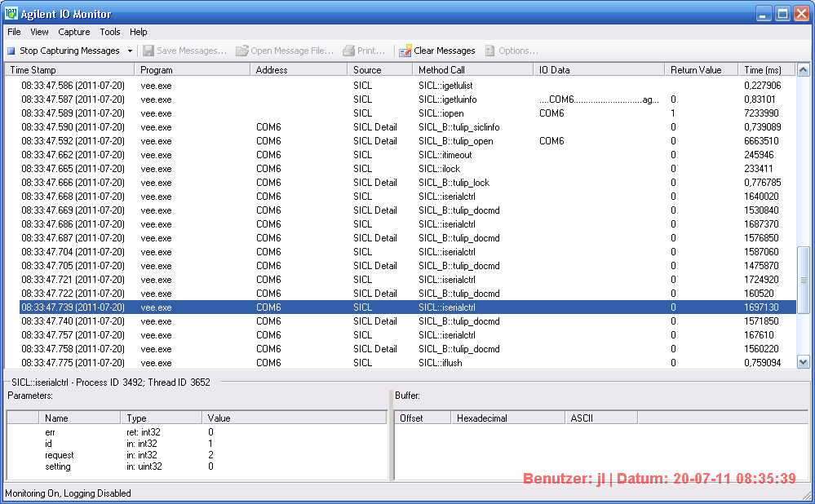Open the File menu
The image size is (815, 504).
click(14, 32)
